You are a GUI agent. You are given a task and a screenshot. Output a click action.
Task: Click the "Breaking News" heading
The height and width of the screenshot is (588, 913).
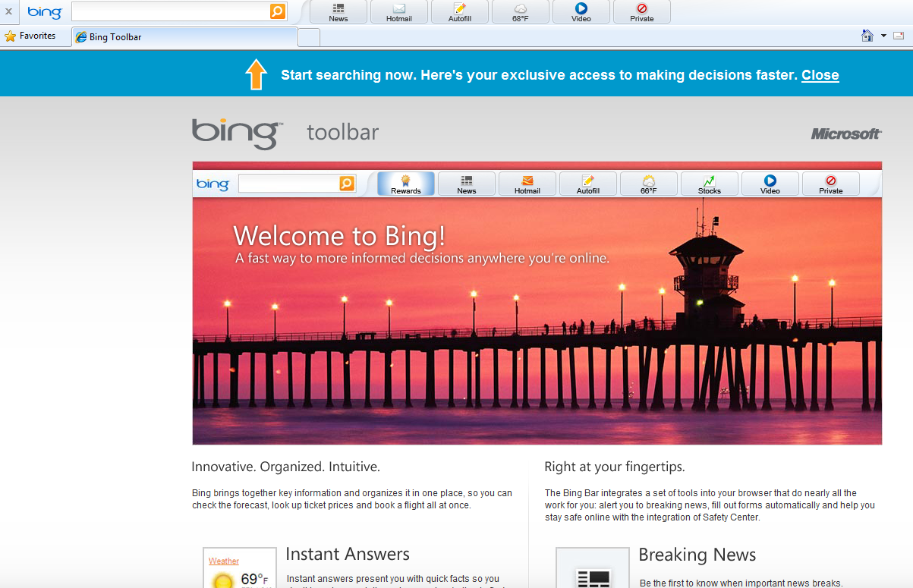click(697, 555)
